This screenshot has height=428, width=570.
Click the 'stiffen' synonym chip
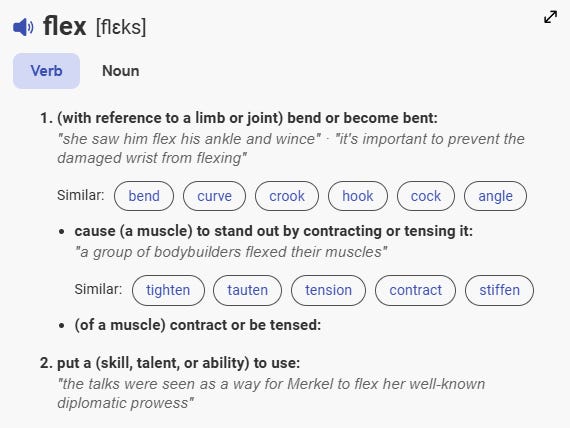click(x=499, y=290)
